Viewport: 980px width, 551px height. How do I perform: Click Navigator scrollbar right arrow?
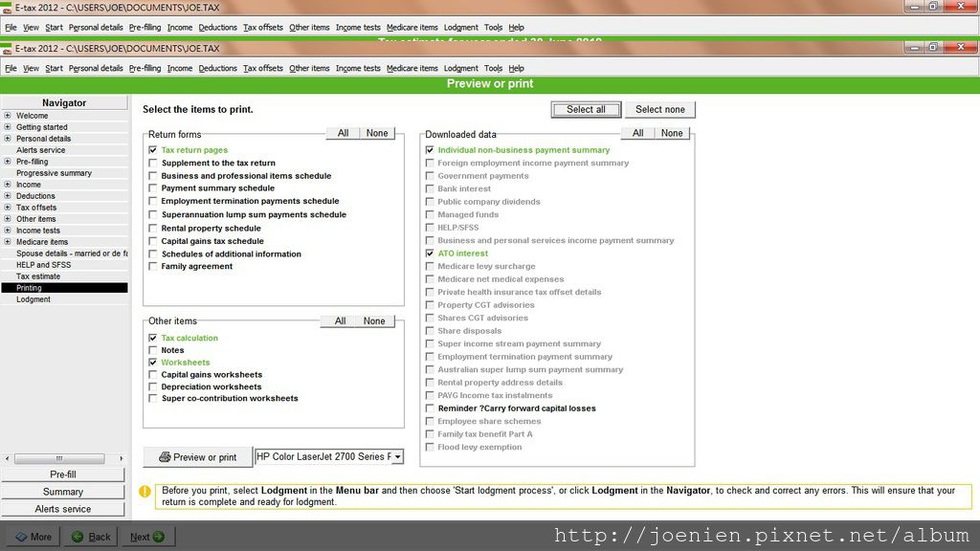coord(122,458)
